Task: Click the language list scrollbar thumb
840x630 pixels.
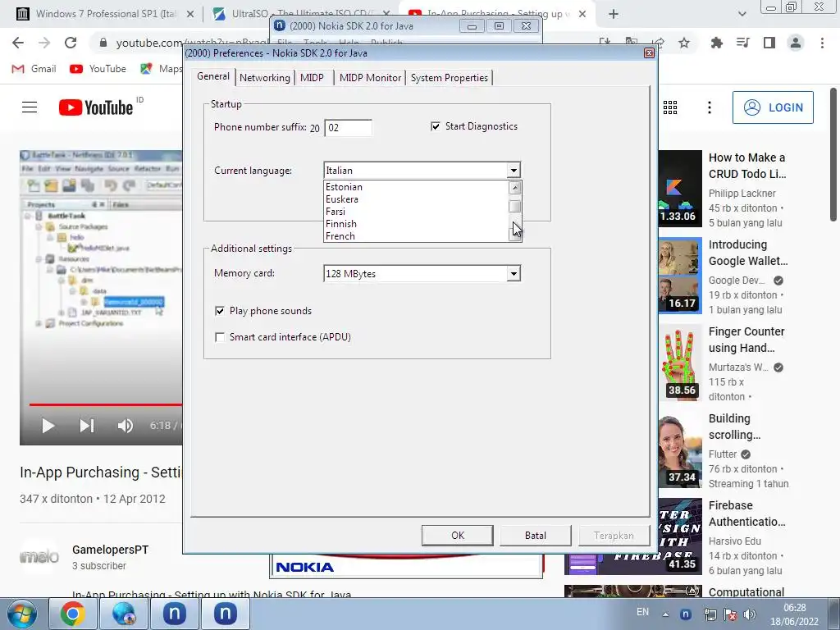Action: (x=515, y=207)
